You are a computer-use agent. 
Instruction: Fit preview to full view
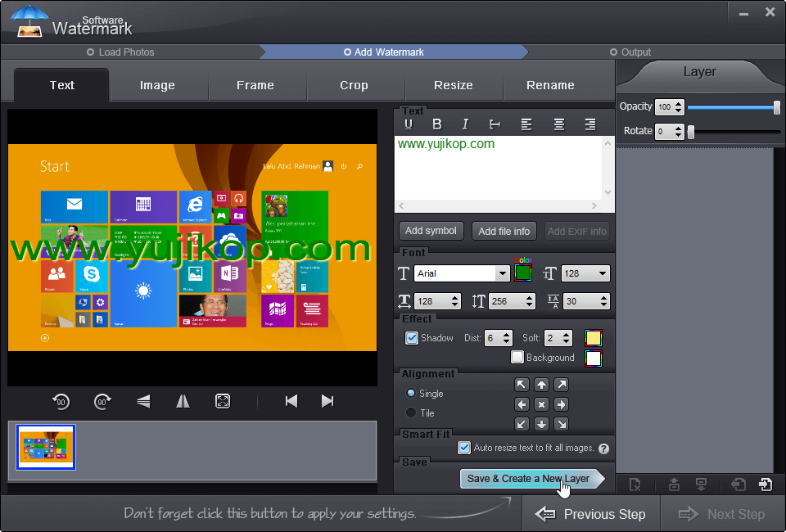[x=223, y=401]
